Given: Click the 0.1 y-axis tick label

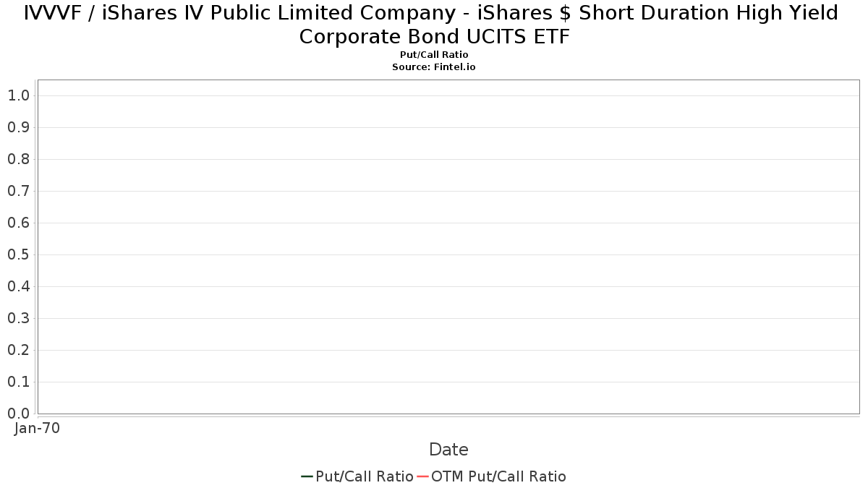Looking at the screenshot, I should point(18,382).
